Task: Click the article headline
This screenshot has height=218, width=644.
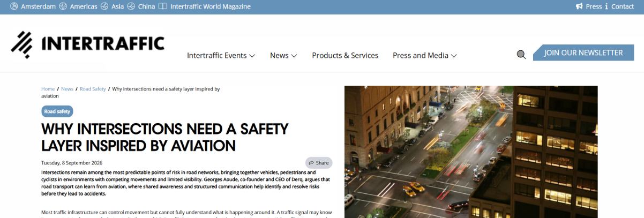Action: 165,137
